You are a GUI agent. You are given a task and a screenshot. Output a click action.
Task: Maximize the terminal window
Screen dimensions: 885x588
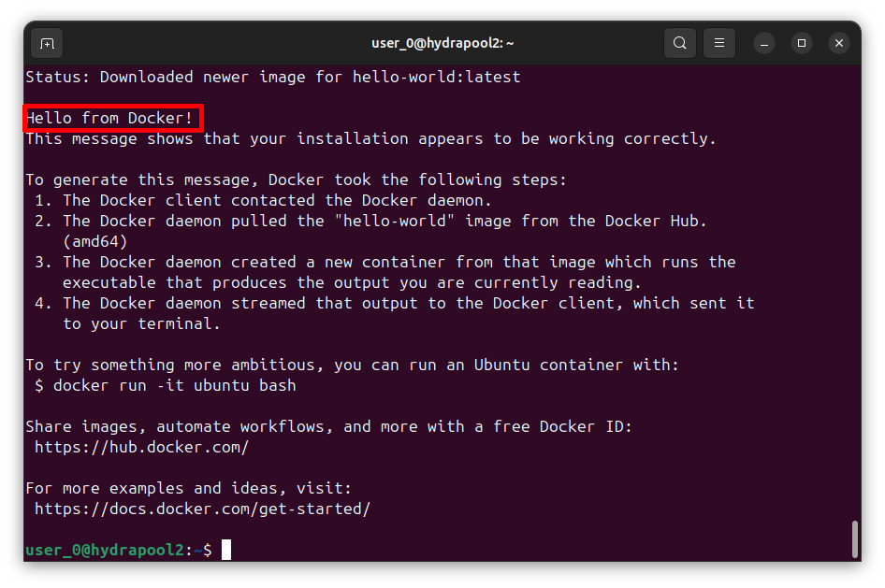tap(802, 43)
